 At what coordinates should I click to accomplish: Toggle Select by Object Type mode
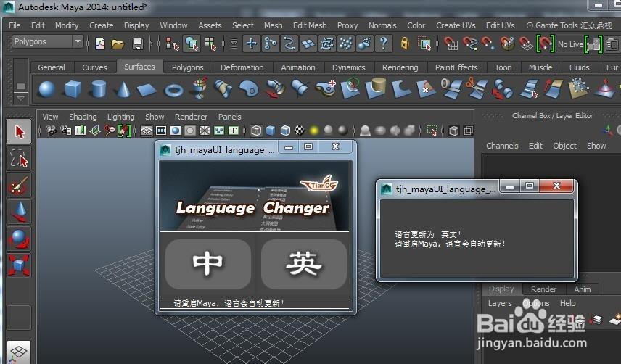[x=192, y=44]
